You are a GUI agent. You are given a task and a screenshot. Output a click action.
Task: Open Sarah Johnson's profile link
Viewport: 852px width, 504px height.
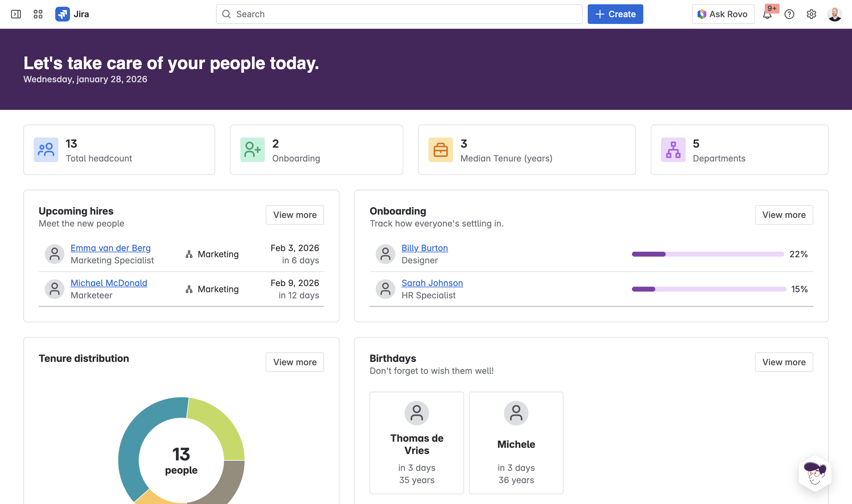click(x=432, y=283)
